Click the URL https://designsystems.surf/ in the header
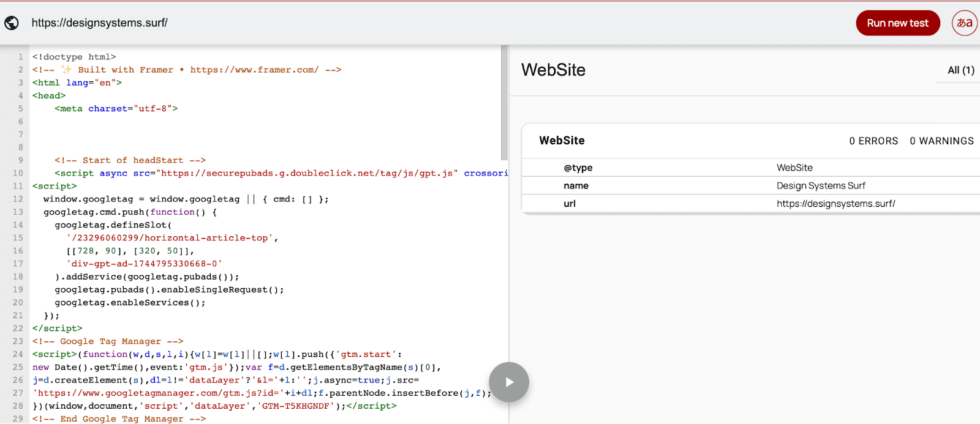The width and height of the screenshot is (980, 424). click(x=100, y=23)
